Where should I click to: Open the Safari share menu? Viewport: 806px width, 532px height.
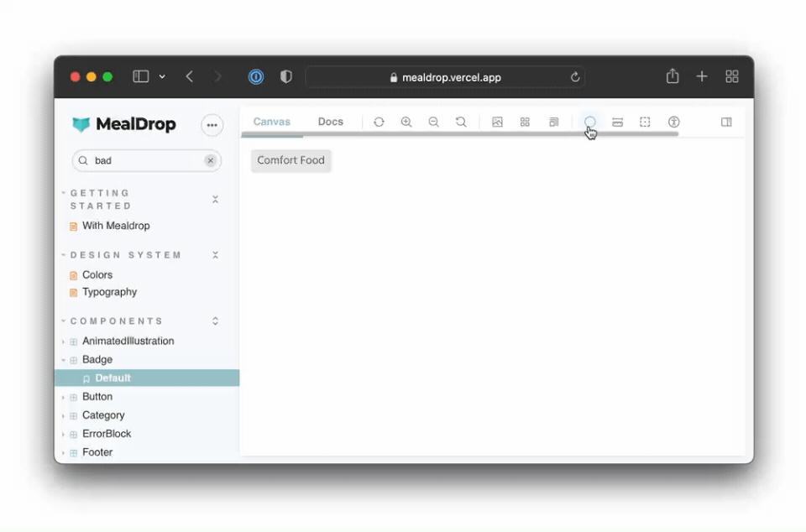pyautogui.click(x=673, y=76)
